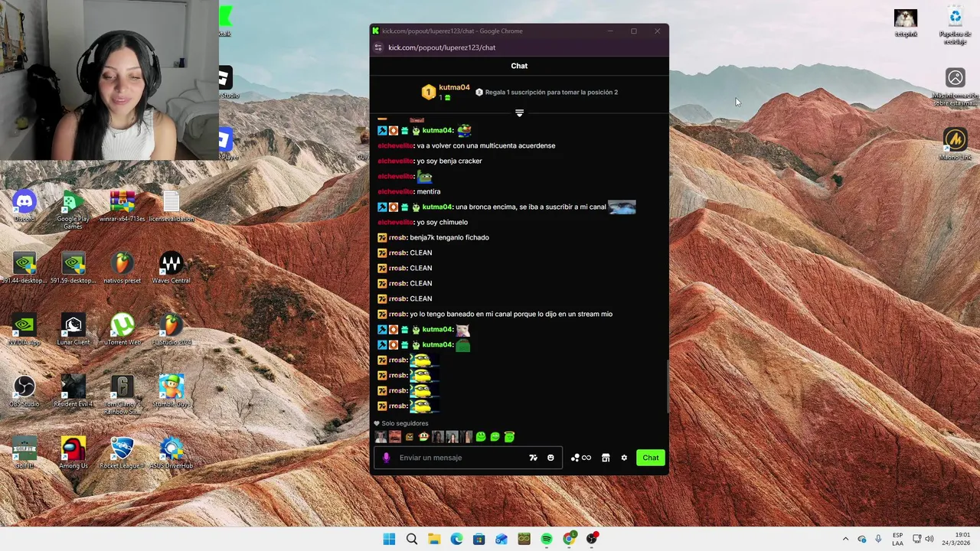This screenshot has height=551, width=980.
Task: Open the Maono Link desktop shortcut
Action: [955, 144]
